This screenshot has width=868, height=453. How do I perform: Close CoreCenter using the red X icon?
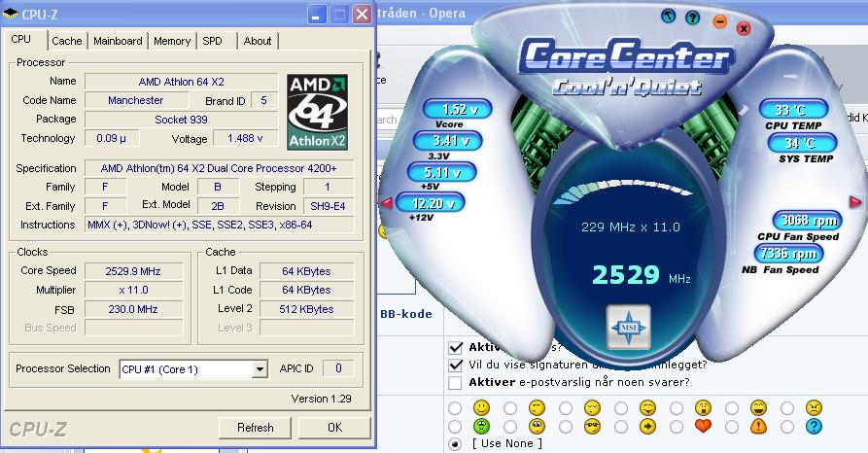tap(744, 27)
